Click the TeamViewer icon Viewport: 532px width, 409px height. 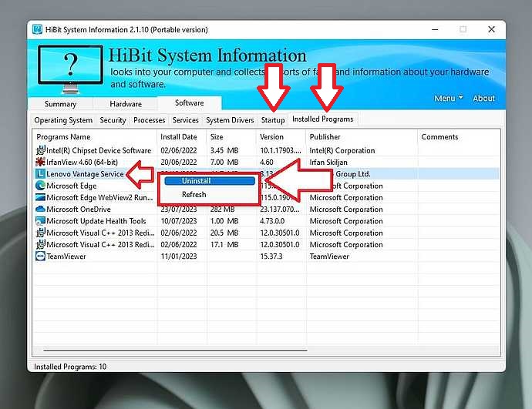point(40,256)
